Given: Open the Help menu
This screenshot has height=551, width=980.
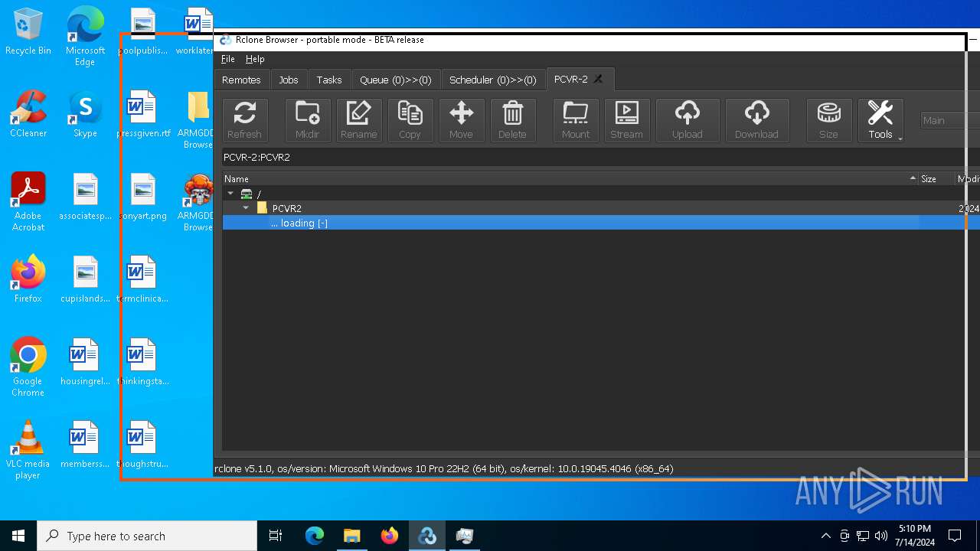Looking at the screenshot, I should [255, 59].
